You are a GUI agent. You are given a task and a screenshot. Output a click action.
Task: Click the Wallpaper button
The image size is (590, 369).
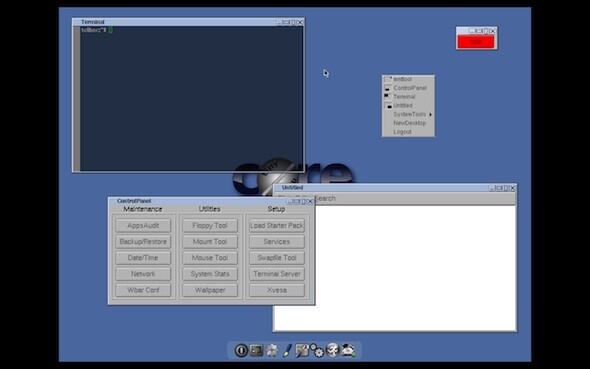click(x=210, y=290)
